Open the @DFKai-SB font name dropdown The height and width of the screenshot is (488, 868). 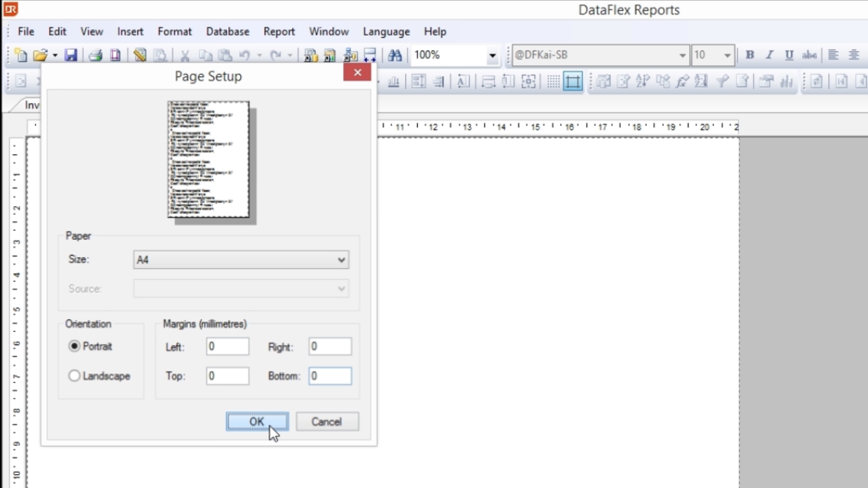click(682, 56)
